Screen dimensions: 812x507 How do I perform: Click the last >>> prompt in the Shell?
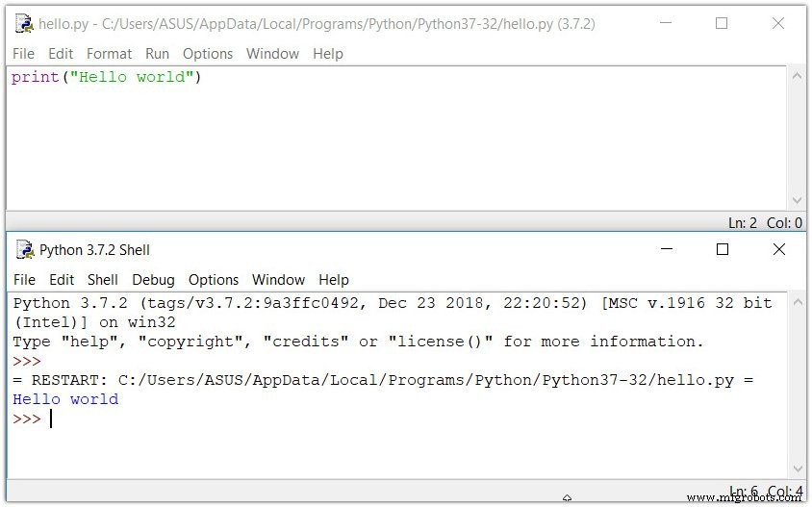tap(27, 418)
